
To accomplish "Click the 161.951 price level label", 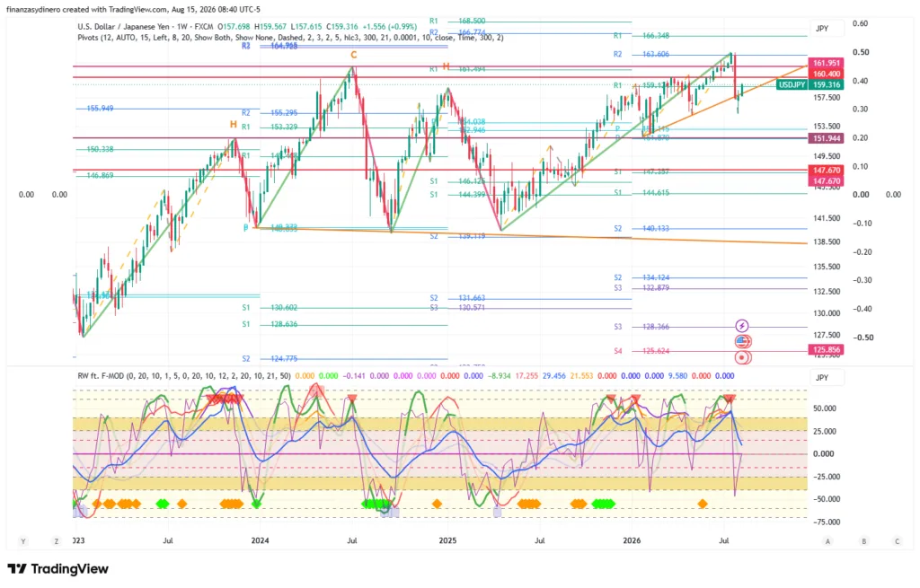I will [x=827, y=63].
